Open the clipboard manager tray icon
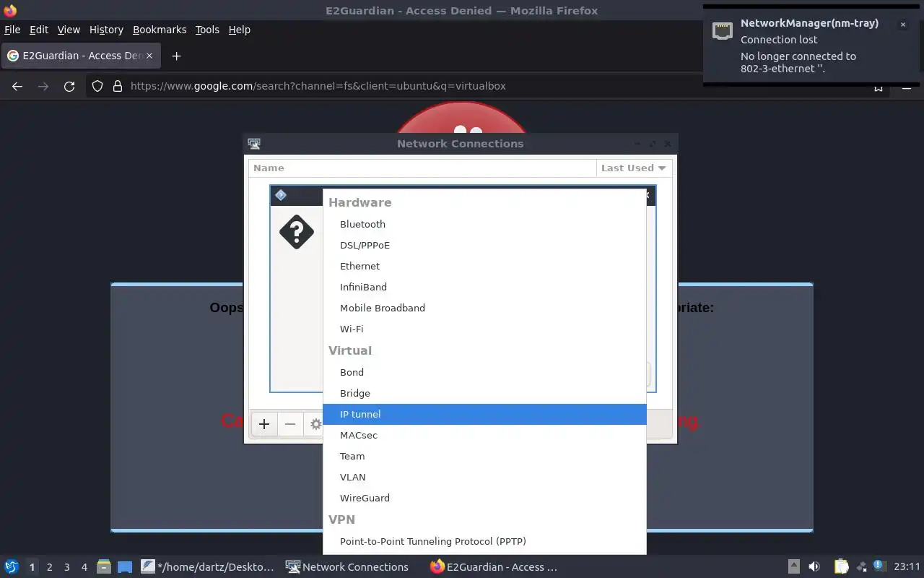Image resolution: width=924 pixels, height=578 pixels. [842, 567]
